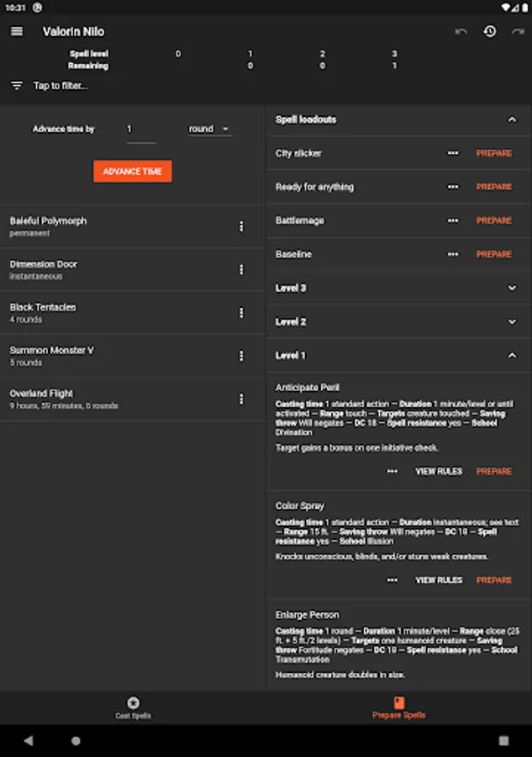Open options menu for Black Tentacles
Viewport: 532px width, 757px height.
click(241, 313)
